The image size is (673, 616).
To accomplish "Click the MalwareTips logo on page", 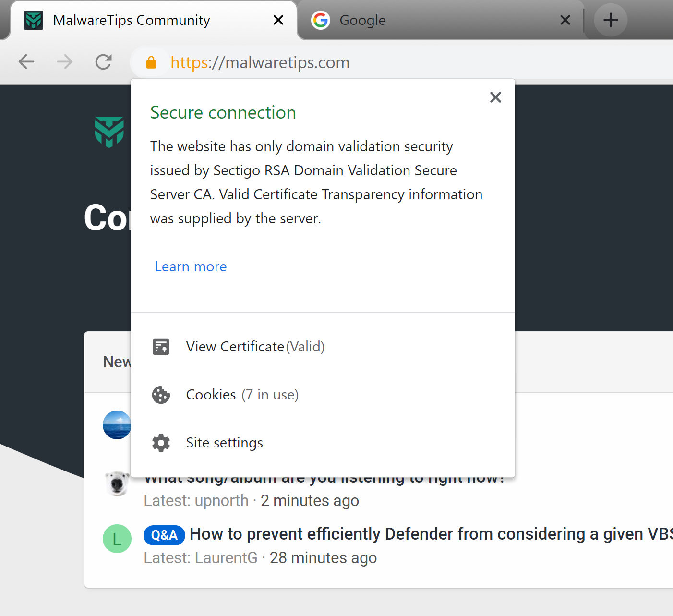I will coord(109,132).
